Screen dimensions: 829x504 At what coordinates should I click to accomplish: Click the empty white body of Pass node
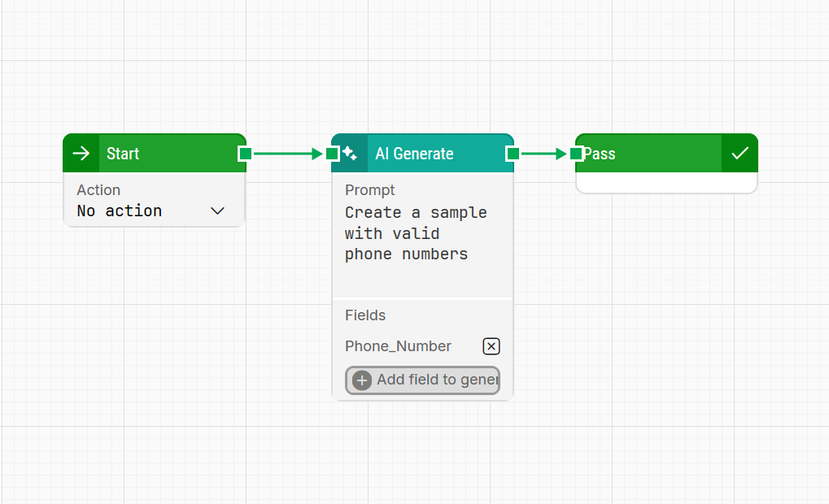[x=665, y=183]
